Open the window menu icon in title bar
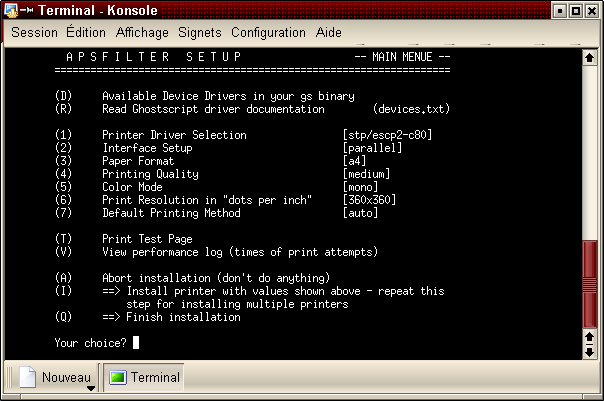The width and height of the screenshot is (604, 401). (10, 10)
